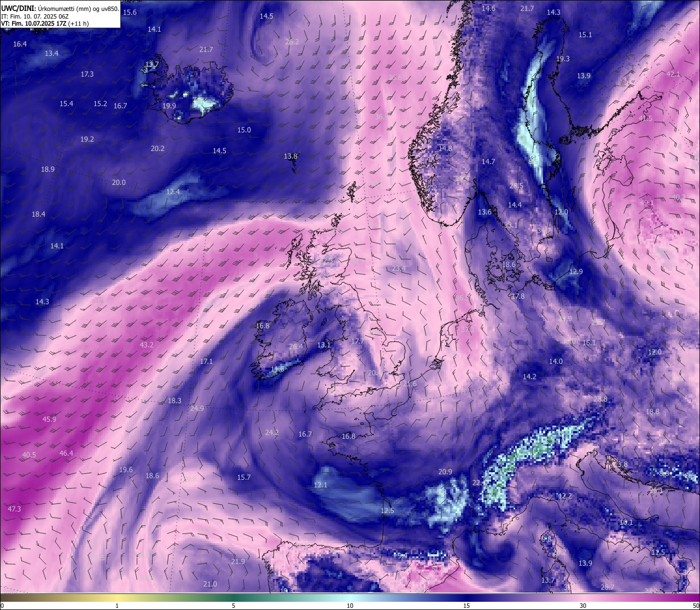Click the value 20.9 over France
700x610 pixels.
click(445, 472)
